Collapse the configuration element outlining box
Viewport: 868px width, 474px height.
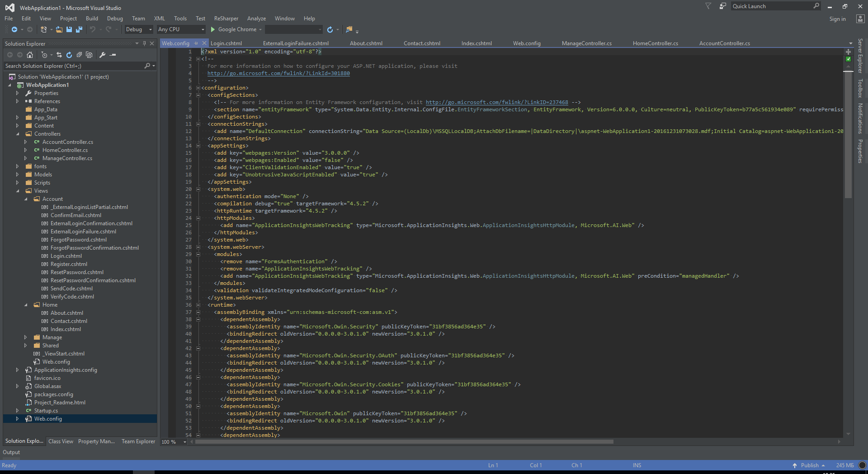click(198, 88)
